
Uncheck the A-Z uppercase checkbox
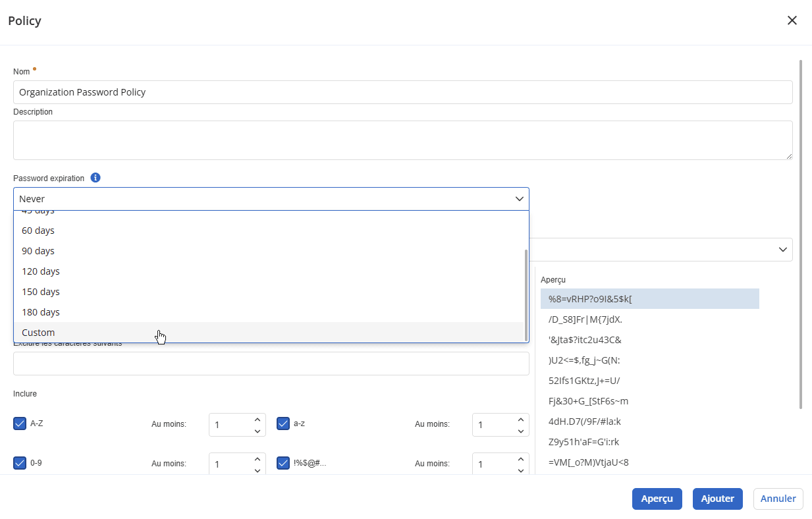[20, 423]
